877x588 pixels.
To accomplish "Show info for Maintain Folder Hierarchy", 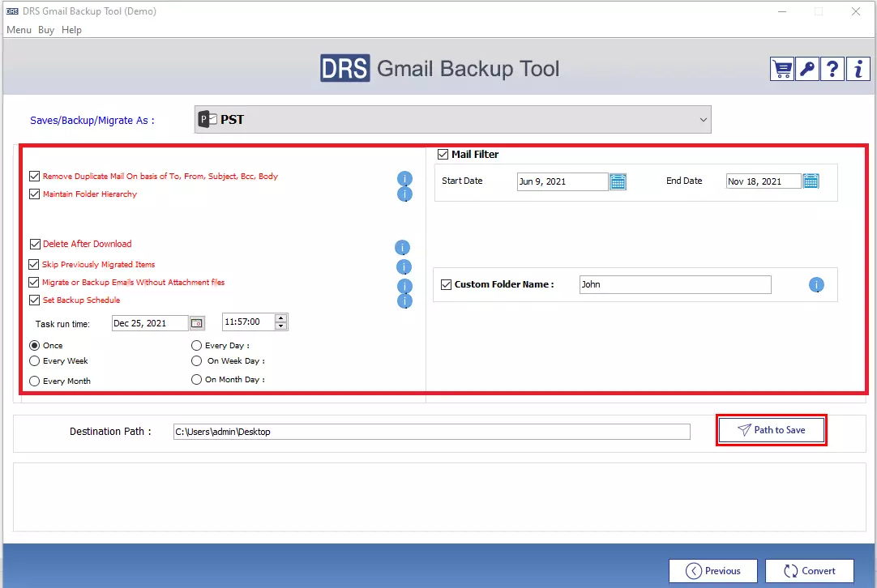I will coord(404,194).
